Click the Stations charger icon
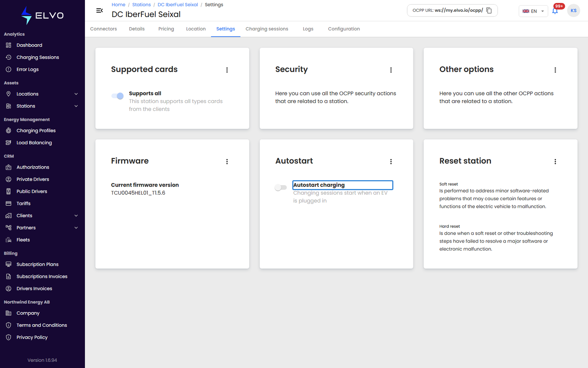Screen dimensions: 588x368 [8, 106]
